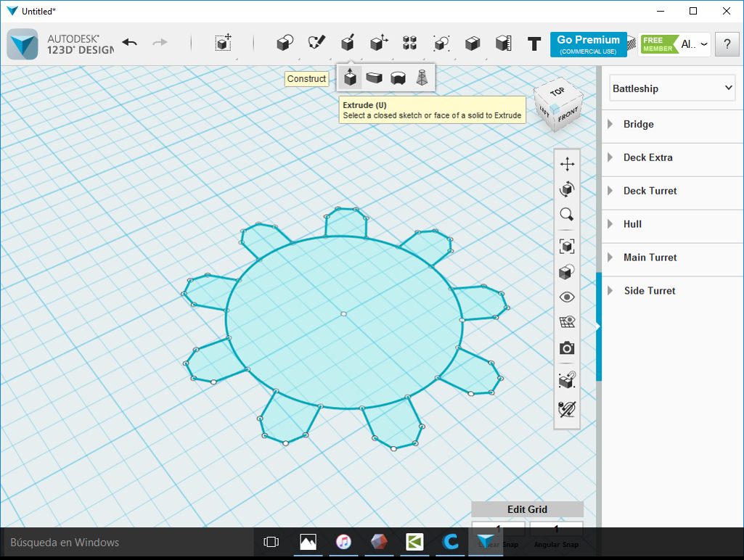Toggle grid visibility icon
The height and width of the screenshot is (560, 744).
(x=567, y=323)
